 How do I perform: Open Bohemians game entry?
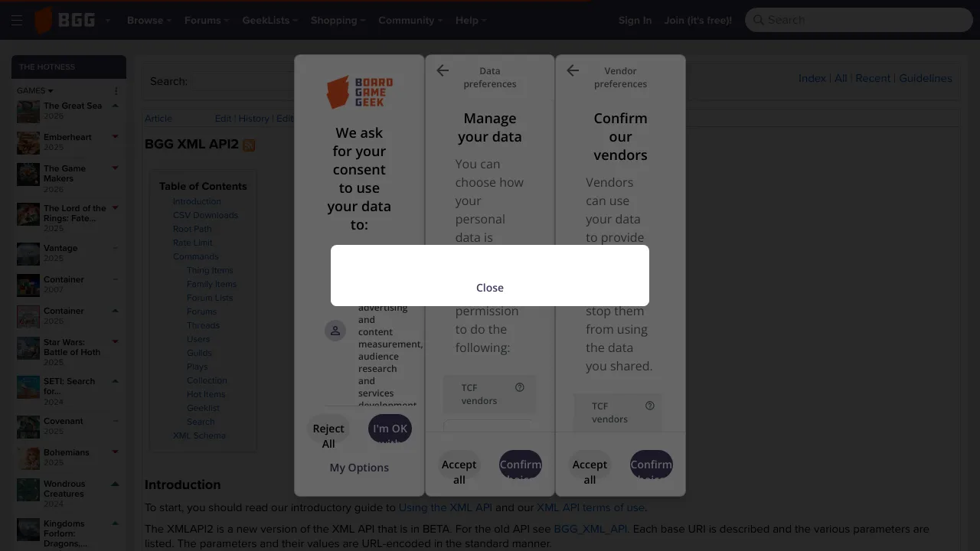tap(67, 452)
